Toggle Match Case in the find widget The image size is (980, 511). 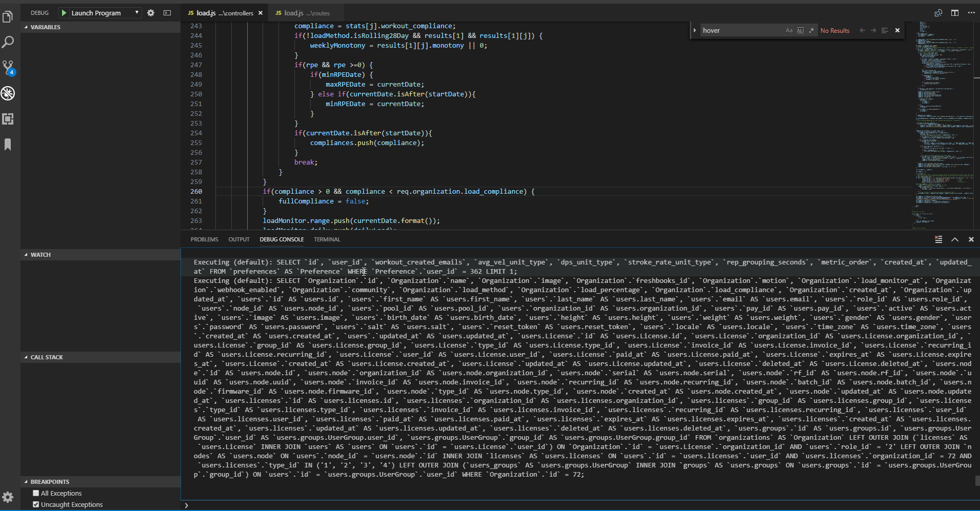click(x=789, y=30)
